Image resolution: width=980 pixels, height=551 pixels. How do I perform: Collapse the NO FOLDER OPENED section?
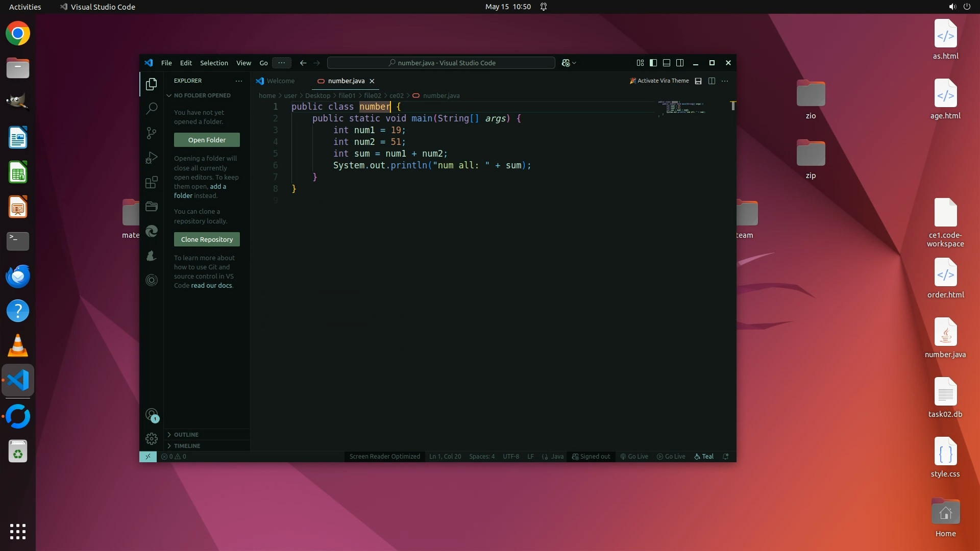point(202,95)
